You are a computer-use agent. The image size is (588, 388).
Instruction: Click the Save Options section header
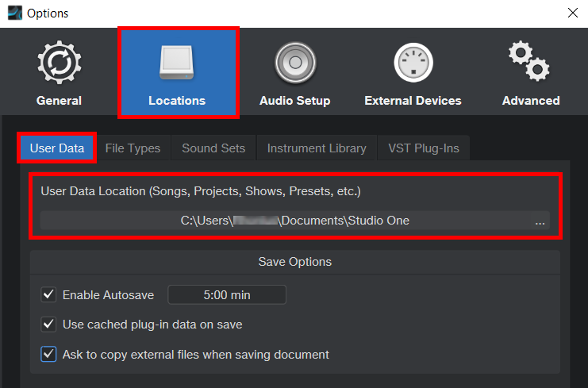(x=294, y=262)
